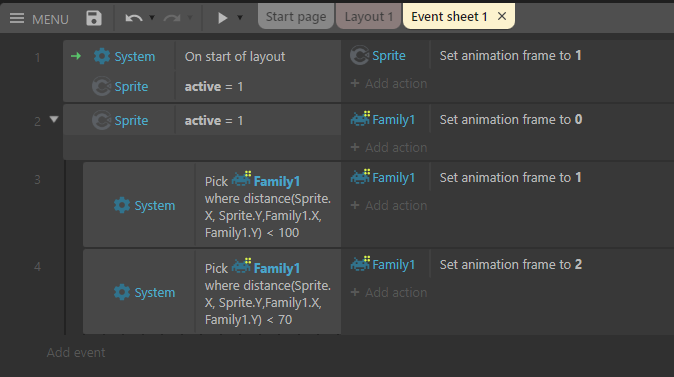The image size is (674, 377).
Task: Add action to event 3
Action: [x=389, y=205]
